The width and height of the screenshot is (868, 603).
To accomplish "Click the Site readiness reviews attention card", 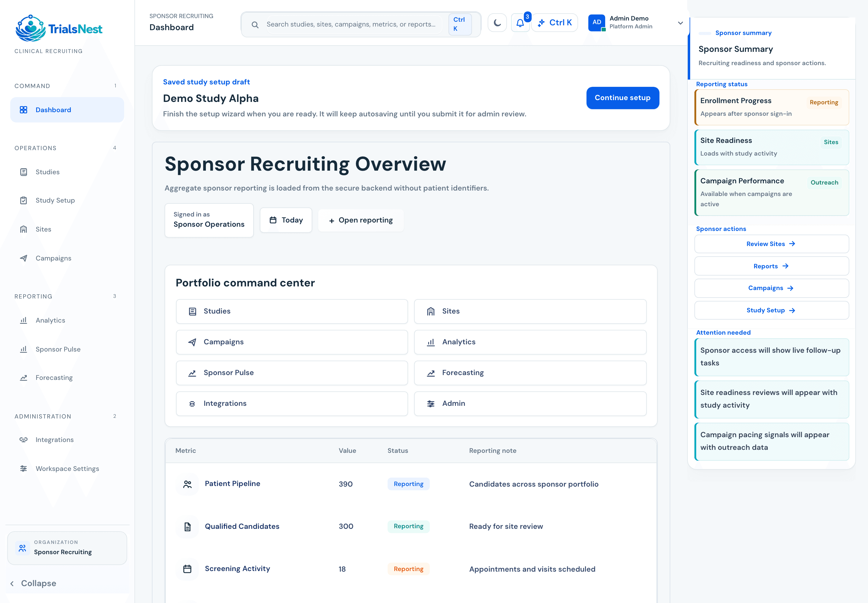I will tap(771, 399).
